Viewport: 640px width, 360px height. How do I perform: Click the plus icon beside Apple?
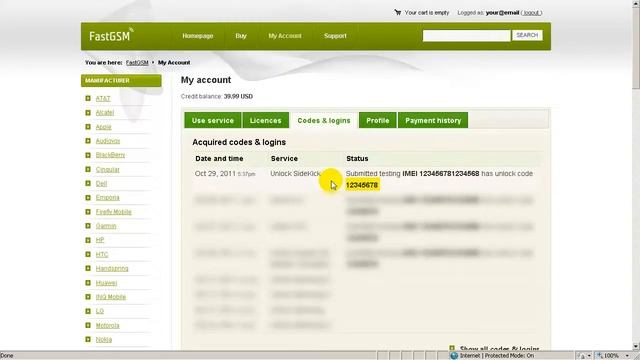click(88, 127)
